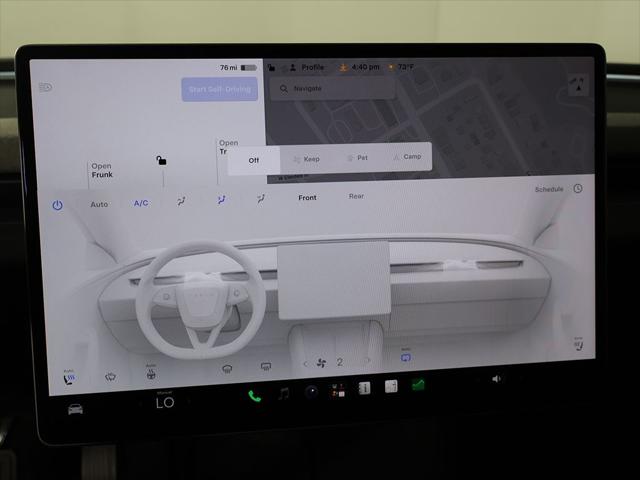Select Pet climate mode
Screen dimensions: 640x480
[x=358, y=158]
